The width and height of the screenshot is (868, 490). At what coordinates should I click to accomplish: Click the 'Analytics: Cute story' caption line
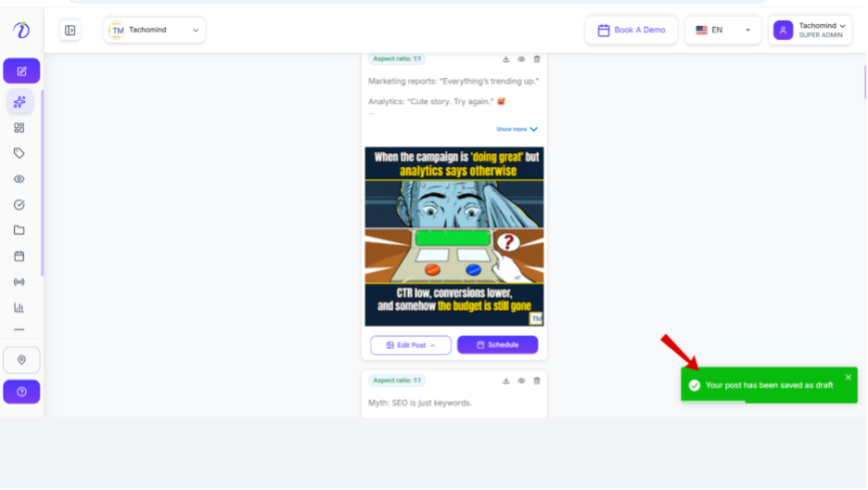[x=437, y=102]
